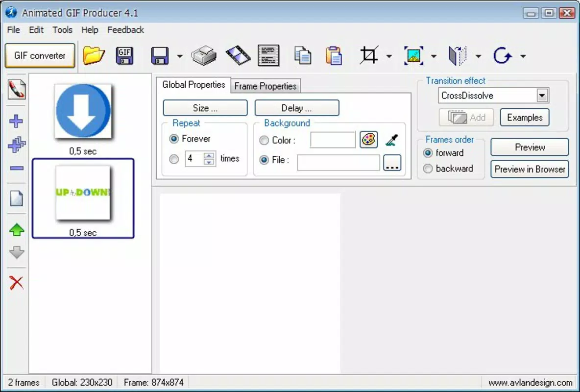Click the text document toolbar icon
The width and height of the screenshot is (580, 392).
(268, 55)
